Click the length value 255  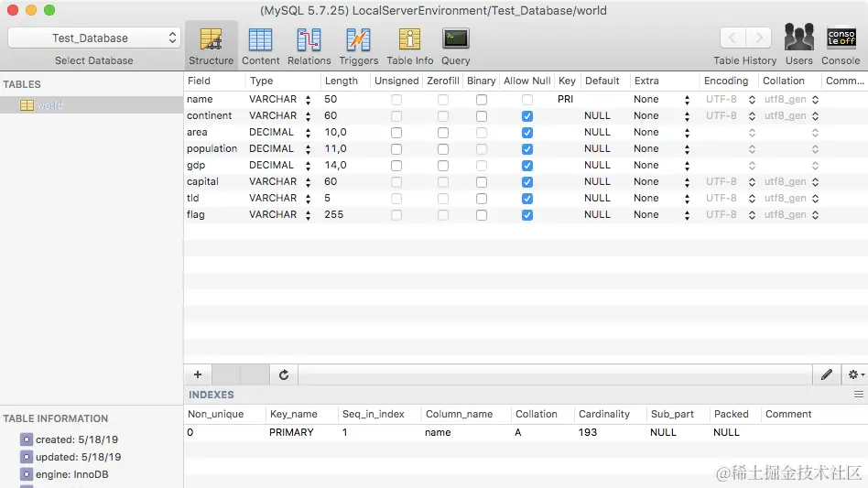tap(334, 214)
